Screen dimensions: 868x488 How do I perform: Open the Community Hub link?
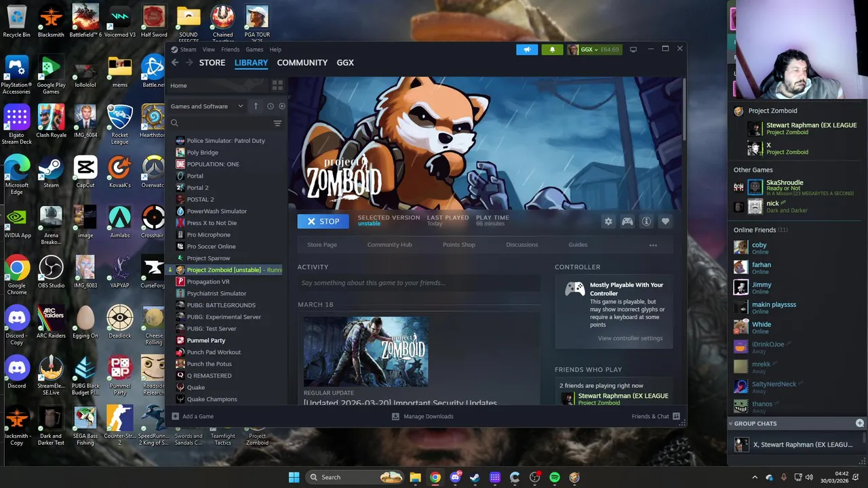pos(389,245)
